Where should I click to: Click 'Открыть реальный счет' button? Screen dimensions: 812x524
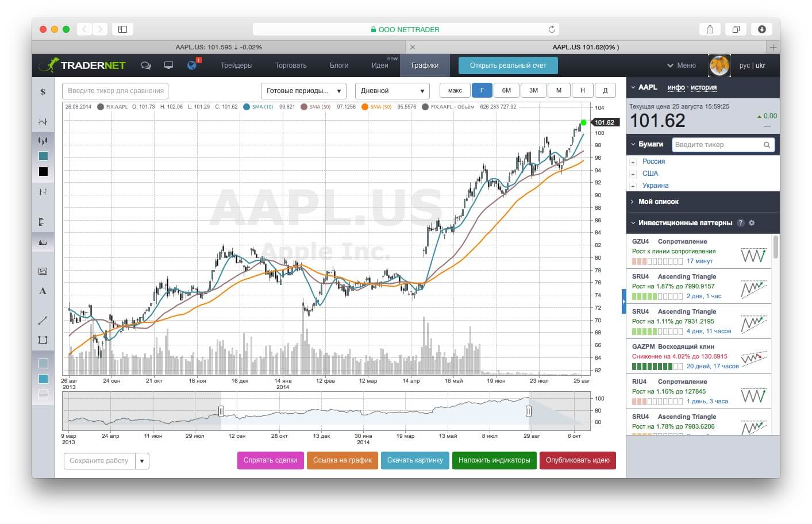coord(508,65)
